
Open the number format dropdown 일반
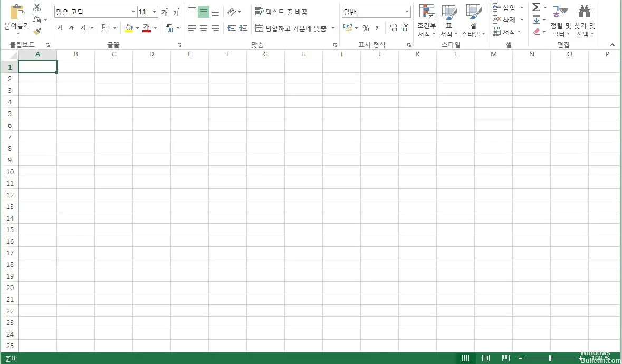(x=407, y=12)
